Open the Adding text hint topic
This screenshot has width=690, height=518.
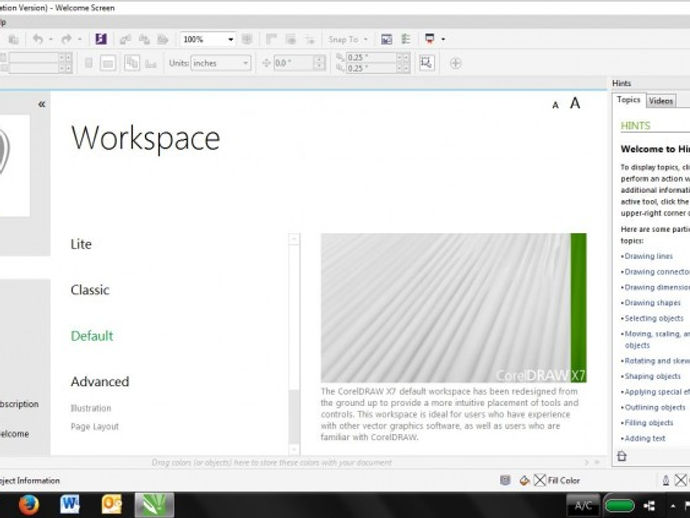[x=645, y=438]
